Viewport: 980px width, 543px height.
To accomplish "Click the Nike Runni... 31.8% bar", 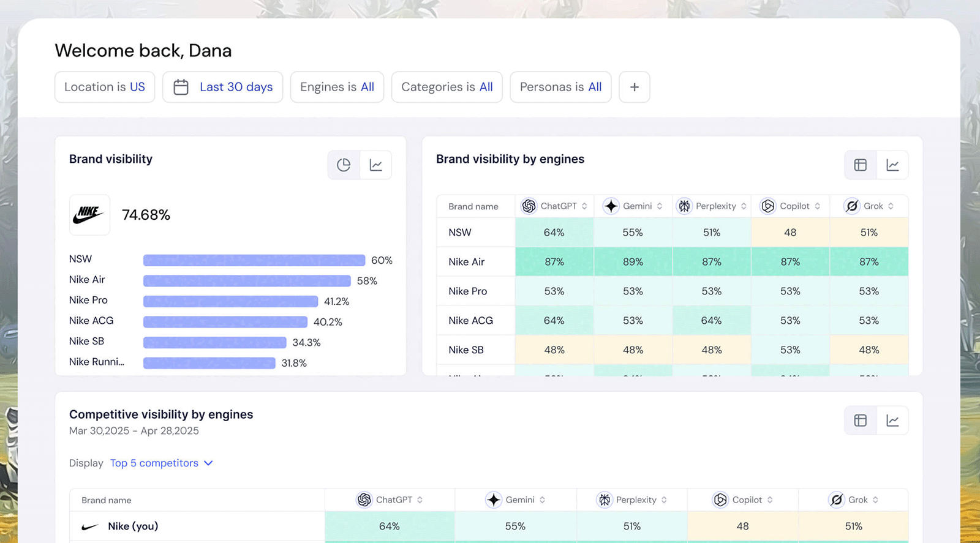I will click(209, 363).
